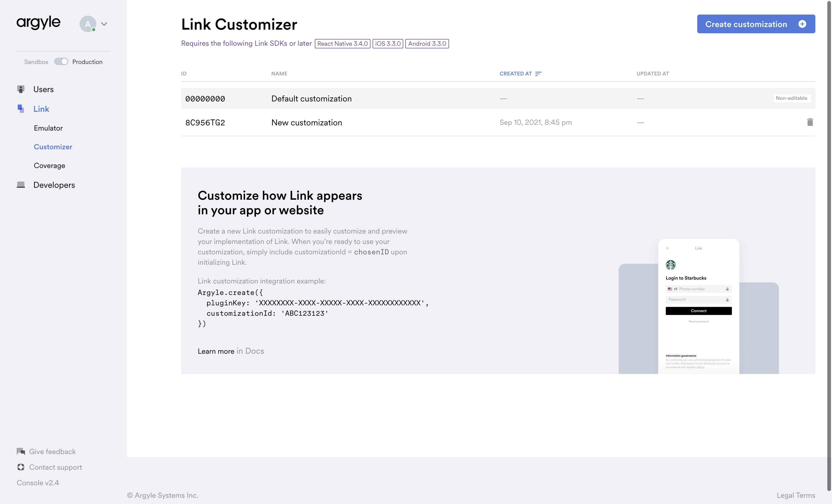Open Default customization row
The height and width of the screenshot is (504, 832).
[498, 98]
